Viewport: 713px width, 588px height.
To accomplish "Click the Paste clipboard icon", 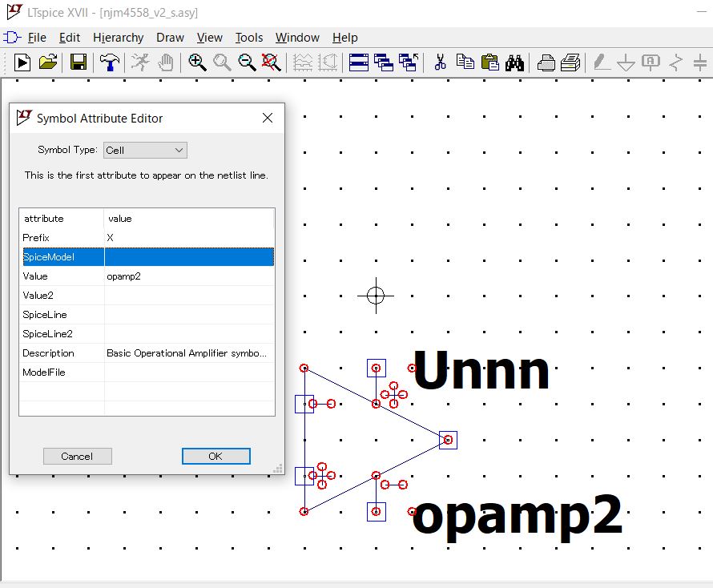I will (x=489, y=62).
